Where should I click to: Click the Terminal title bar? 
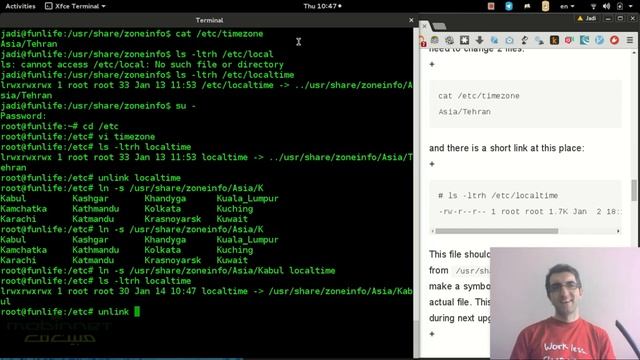point(209,20)
